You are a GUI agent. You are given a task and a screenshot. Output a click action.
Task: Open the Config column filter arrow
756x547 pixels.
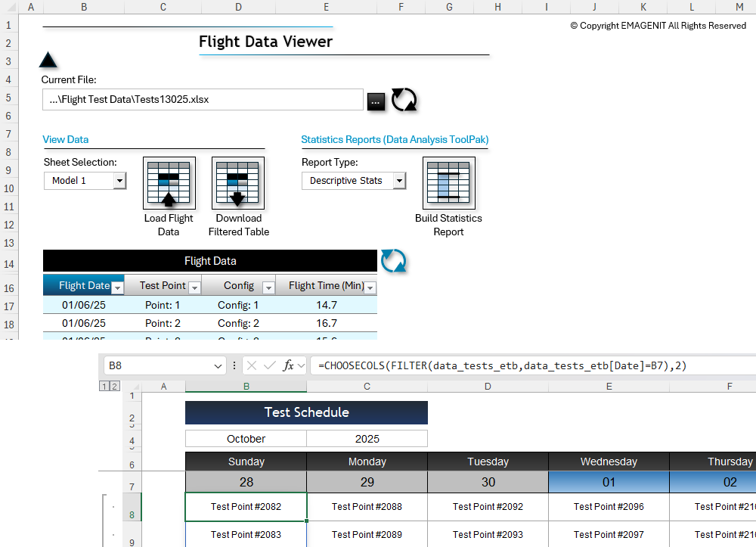coord(268,287)
